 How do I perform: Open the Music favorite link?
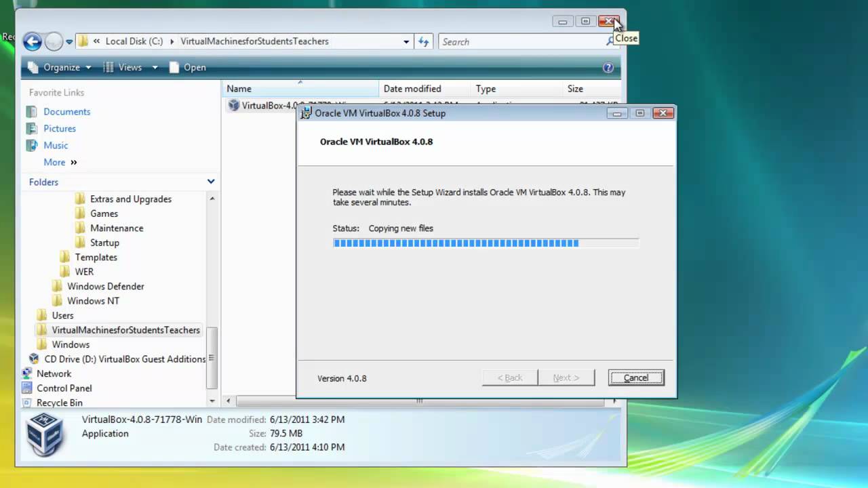tap(56, 146)
